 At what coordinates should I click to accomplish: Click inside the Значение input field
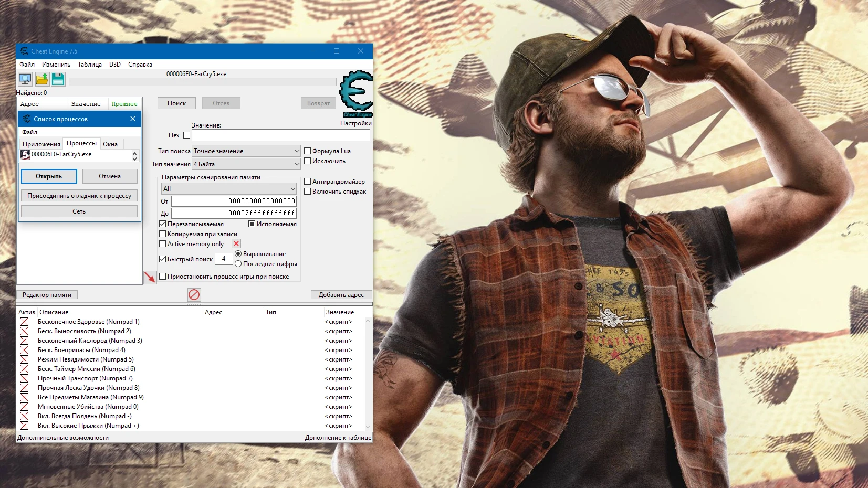click(x=281, y=135)
